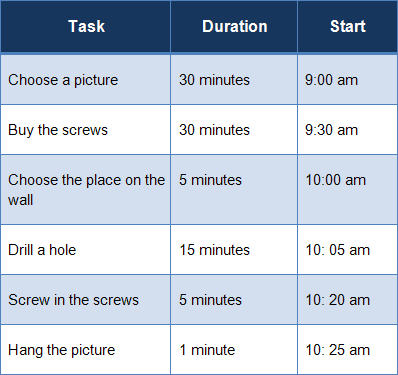The image size is (398, 375).
Task: Click duration cell for Buy the screws
Action: click(x=234, y=130)
